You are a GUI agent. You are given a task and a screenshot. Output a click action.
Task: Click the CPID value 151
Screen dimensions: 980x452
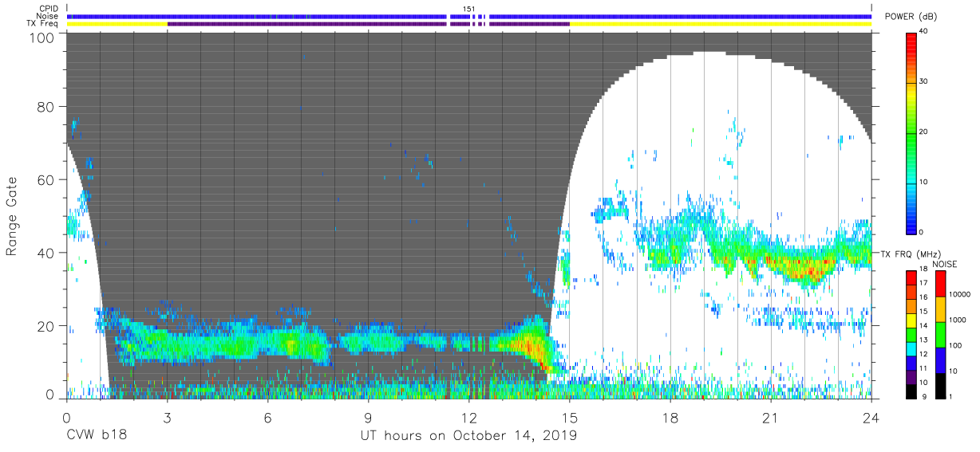pyautogui.click(x=469, y=9)
